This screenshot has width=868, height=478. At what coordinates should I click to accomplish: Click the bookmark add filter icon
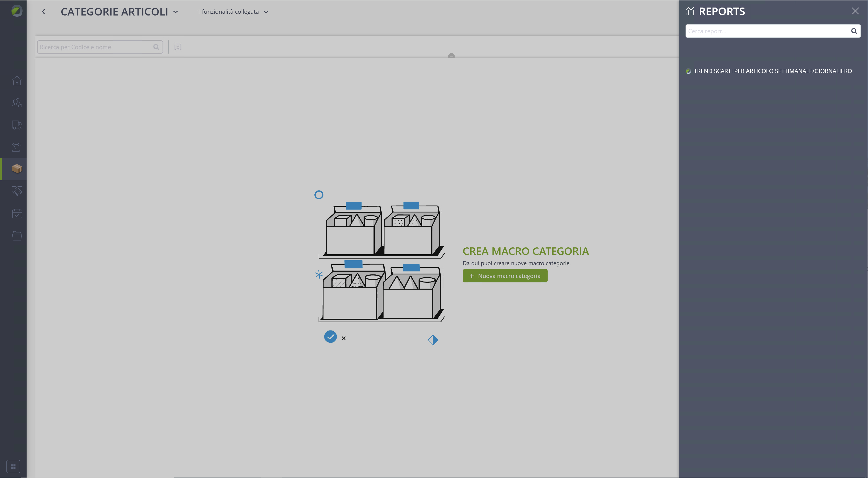[178, 47]
